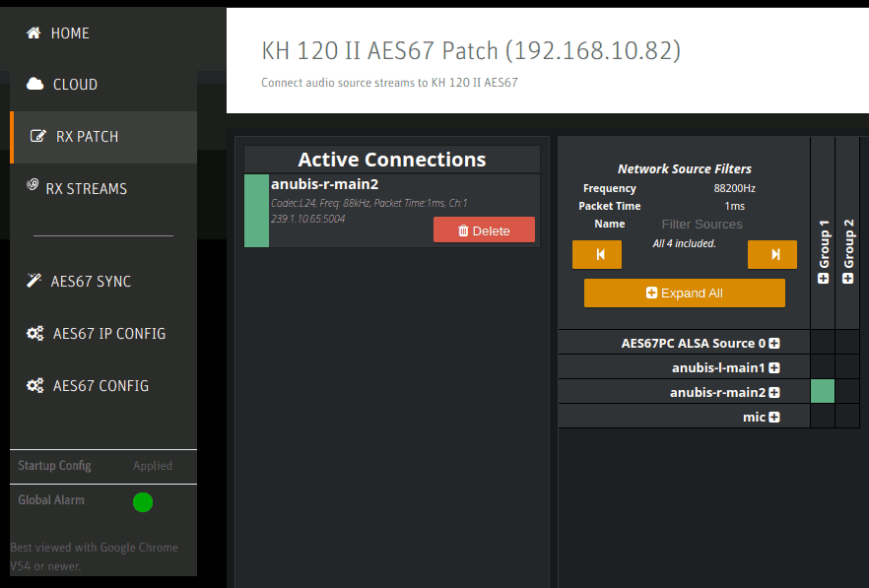Click the AES67 IP Config gears icon
Image resolution: width=869 pixels, height=588 pixels.
tap(34, 333)
